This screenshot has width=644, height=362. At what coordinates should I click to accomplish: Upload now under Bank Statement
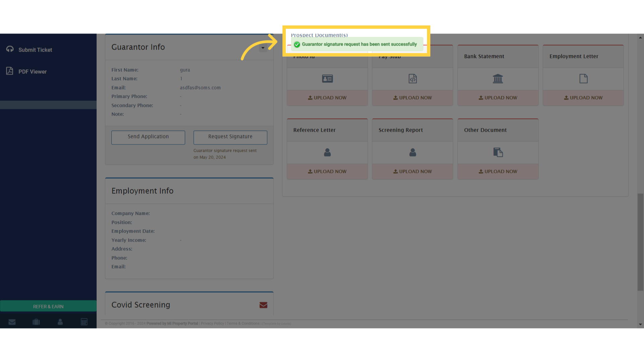click(x=498, y=98)
